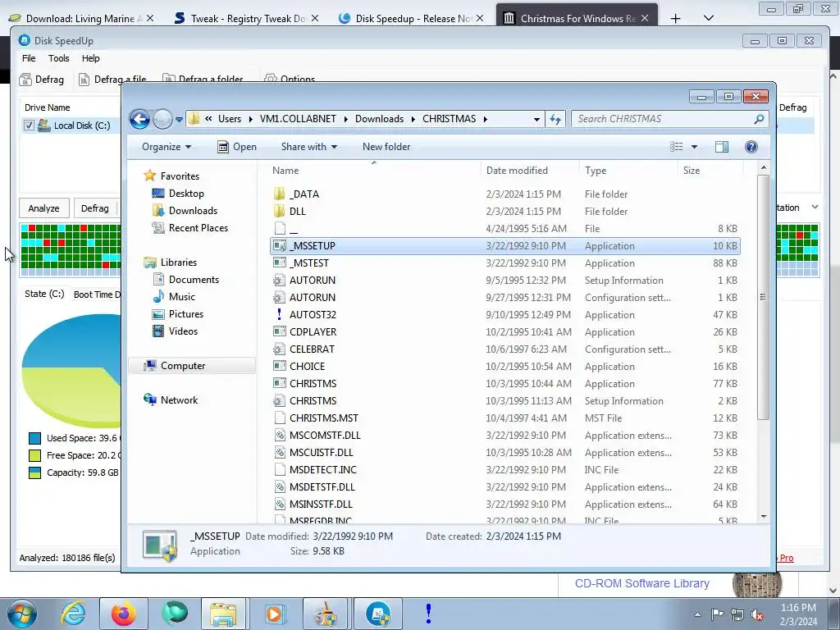Open the Windows Start orb
Image resolution: width=840 pixels, height=630 pixels.
click(x=21, y=614)
